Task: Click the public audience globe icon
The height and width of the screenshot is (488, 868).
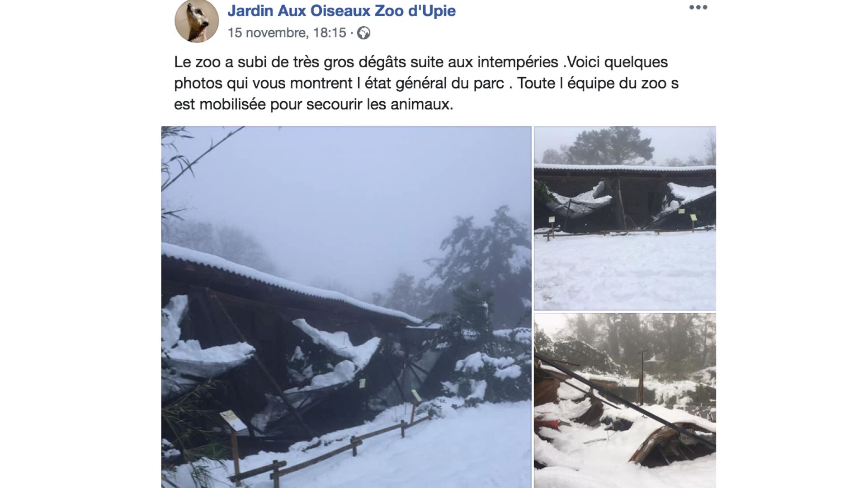Action: coord(363,33)
